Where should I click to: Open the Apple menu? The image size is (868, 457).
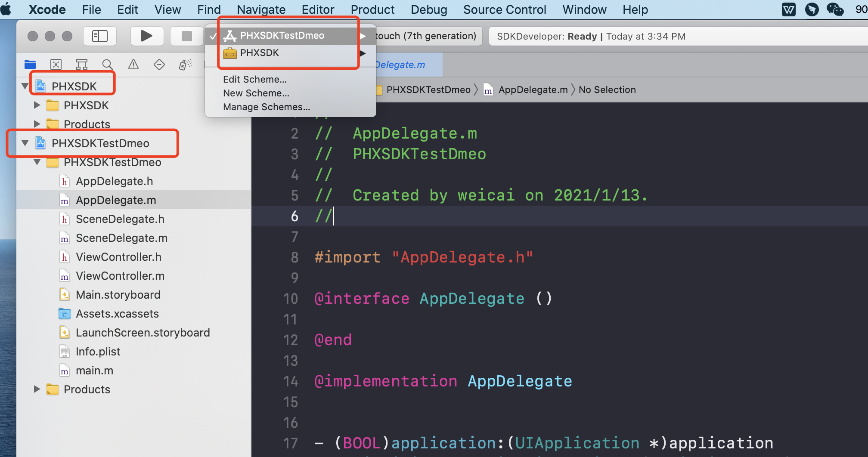pos(6,9)
